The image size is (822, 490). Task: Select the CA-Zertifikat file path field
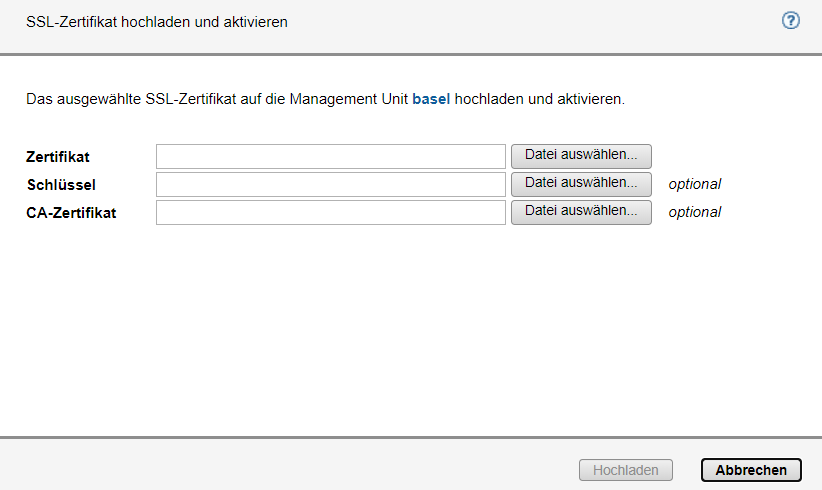click(331, 212)
